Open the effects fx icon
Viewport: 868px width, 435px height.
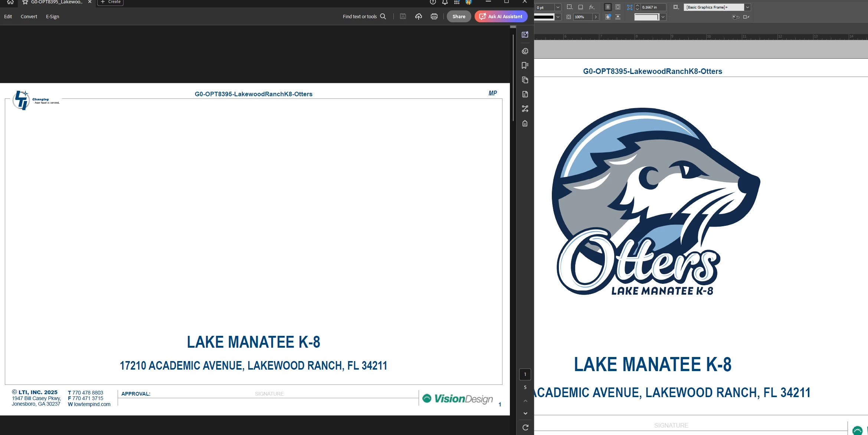click(592, 7)
